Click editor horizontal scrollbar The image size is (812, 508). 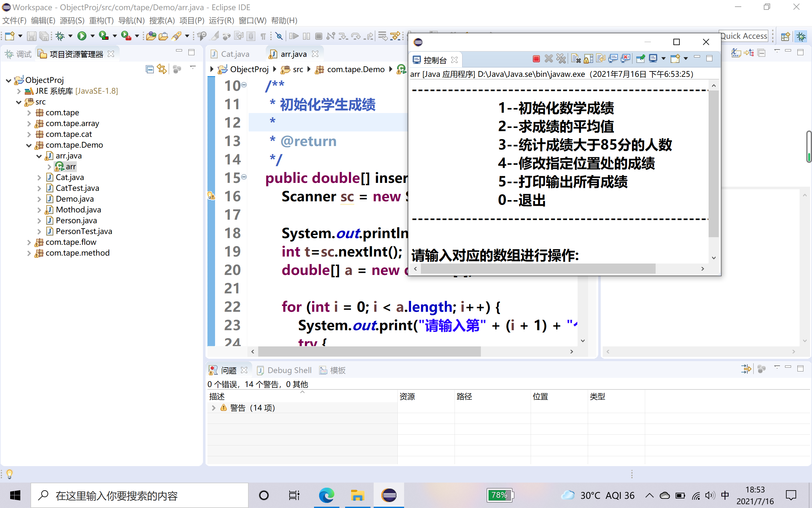[x=369, y=351]
